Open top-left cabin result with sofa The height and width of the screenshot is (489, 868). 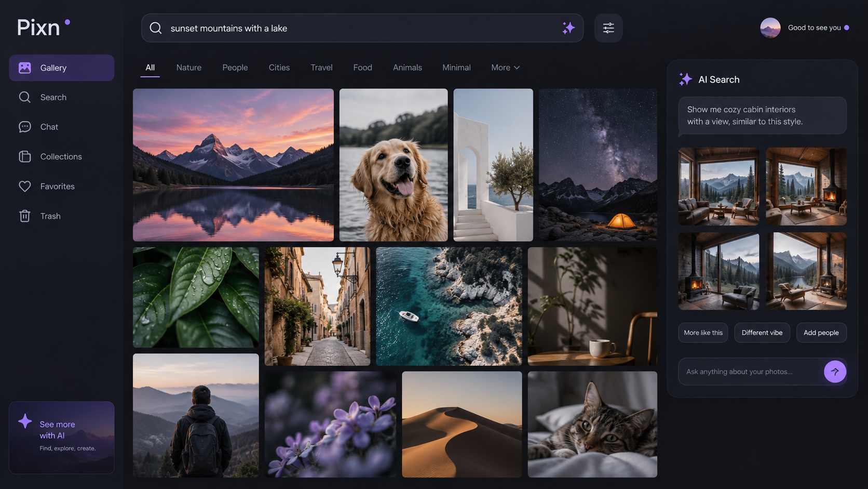[718, 186]
